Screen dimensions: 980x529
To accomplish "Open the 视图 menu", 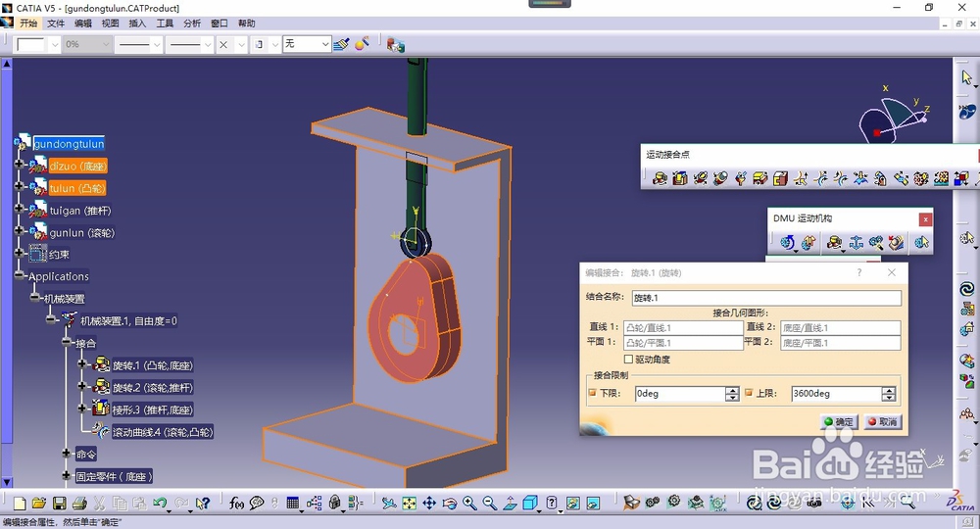I will (110, 24).
